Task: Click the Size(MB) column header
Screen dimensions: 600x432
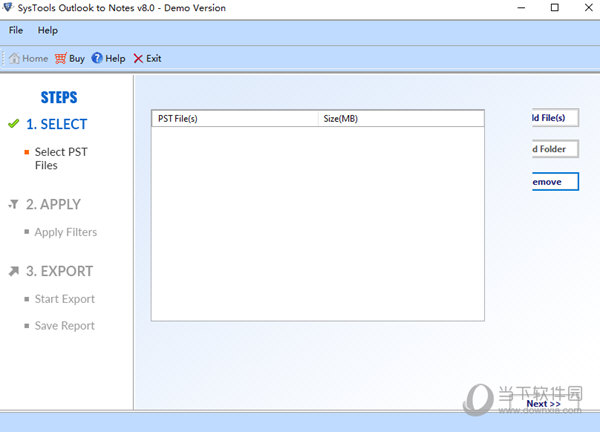Action: pyautogui.click(x=401, y=119)
